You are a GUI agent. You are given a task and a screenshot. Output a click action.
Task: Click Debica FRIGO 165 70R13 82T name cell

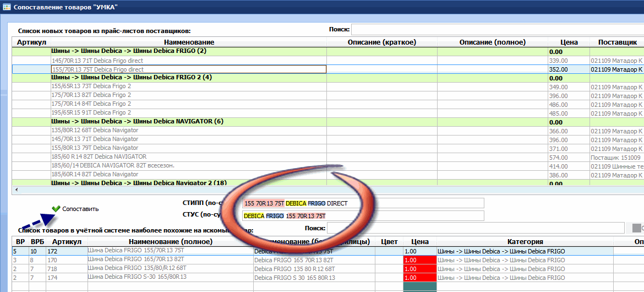[x=314, y=260]
